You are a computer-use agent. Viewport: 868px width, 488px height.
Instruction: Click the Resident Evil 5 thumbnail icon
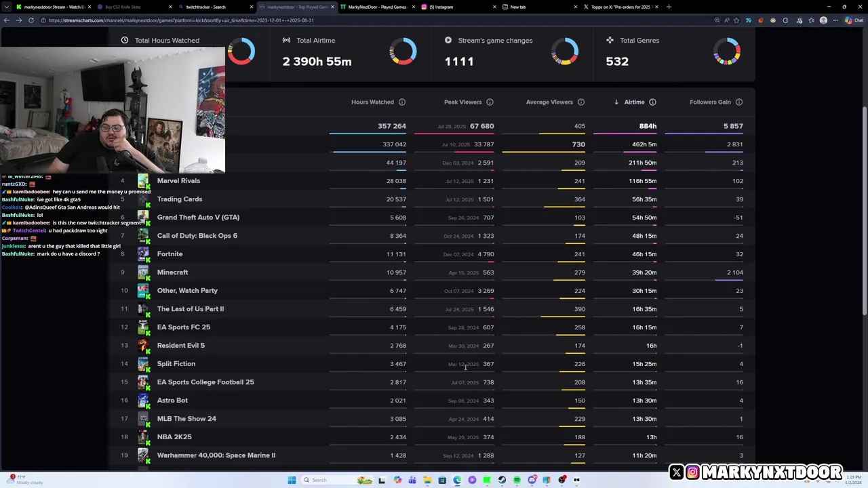click(143, 346)
